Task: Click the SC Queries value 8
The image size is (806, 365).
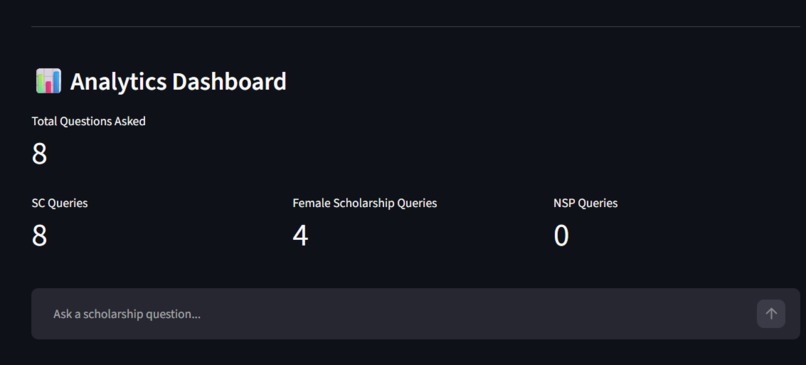Action: tap(40, 235)
